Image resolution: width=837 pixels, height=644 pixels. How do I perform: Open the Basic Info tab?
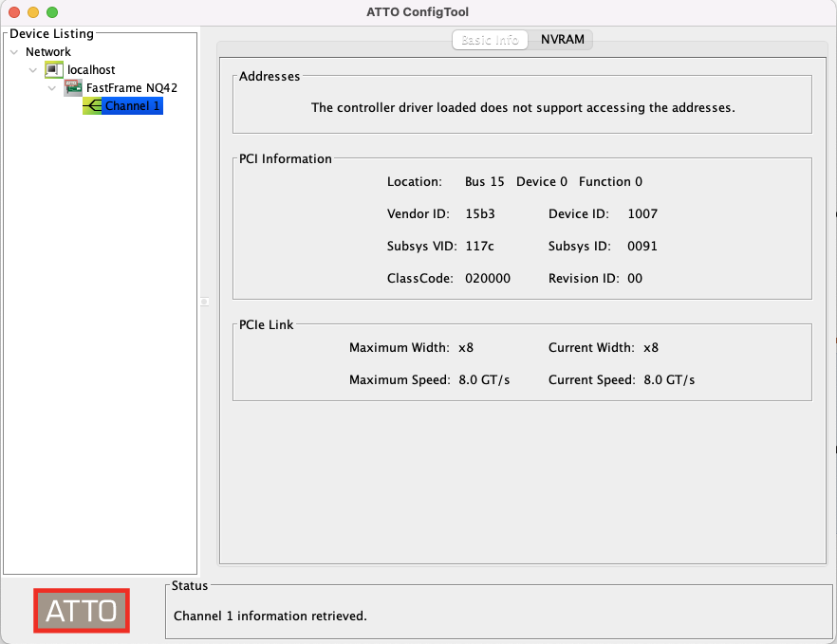tap(490, 40)
